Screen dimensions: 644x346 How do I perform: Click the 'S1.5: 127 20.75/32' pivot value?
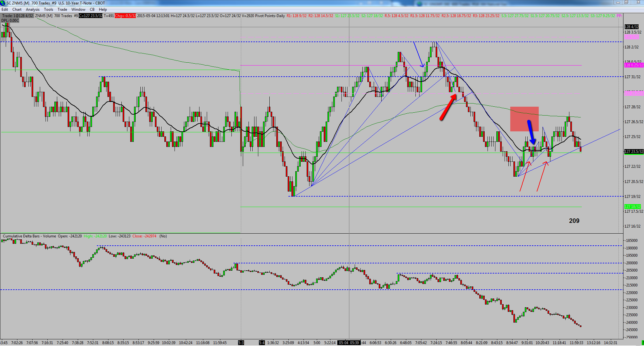coord(545,16)
